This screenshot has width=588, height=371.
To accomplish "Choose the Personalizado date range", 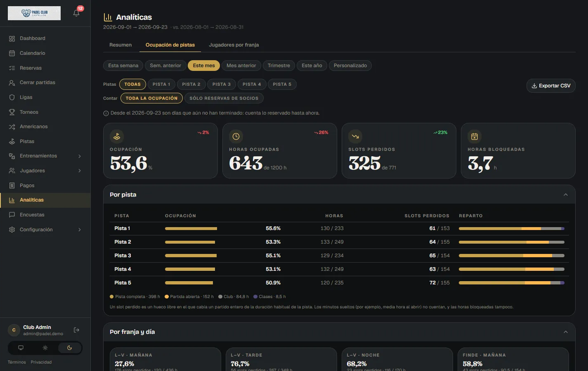I will click(x=350, y=66).
